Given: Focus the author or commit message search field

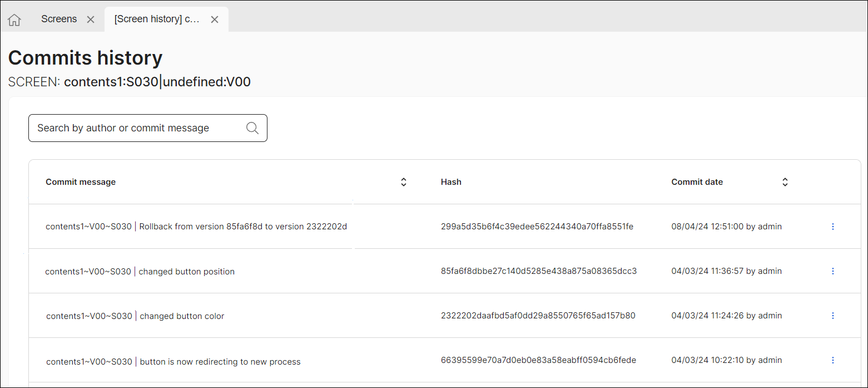Looking at the screenshot, I should [139, 128].
